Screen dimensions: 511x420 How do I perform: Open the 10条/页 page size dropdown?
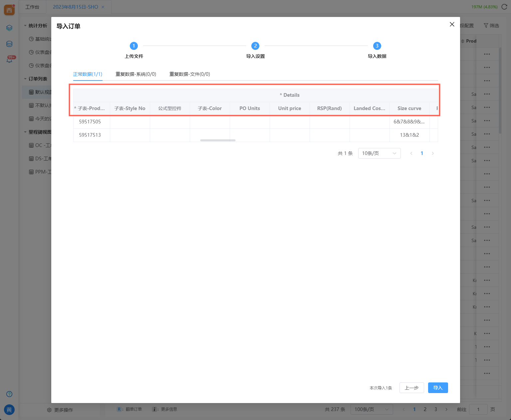[x=379, y=153]
